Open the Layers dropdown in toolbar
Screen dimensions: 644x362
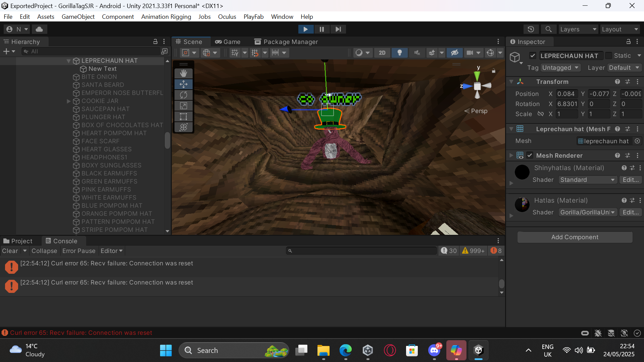pos(578,29)
